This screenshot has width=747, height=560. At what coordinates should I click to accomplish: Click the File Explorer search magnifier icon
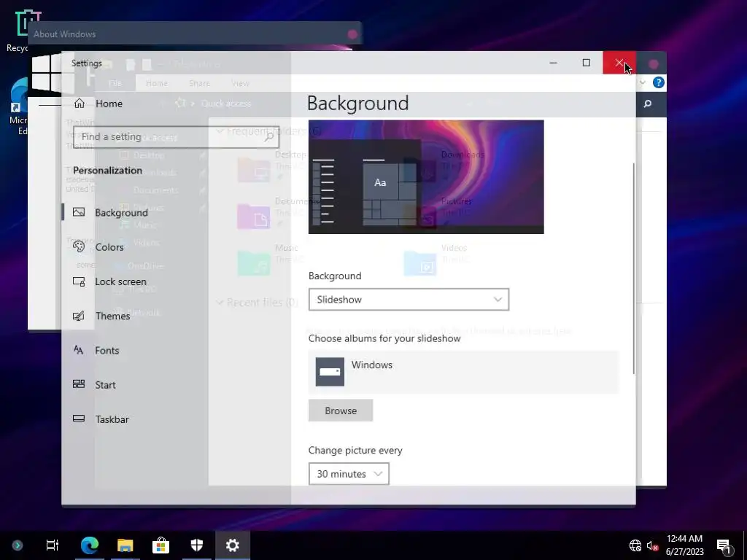click(x=648, y=104)
